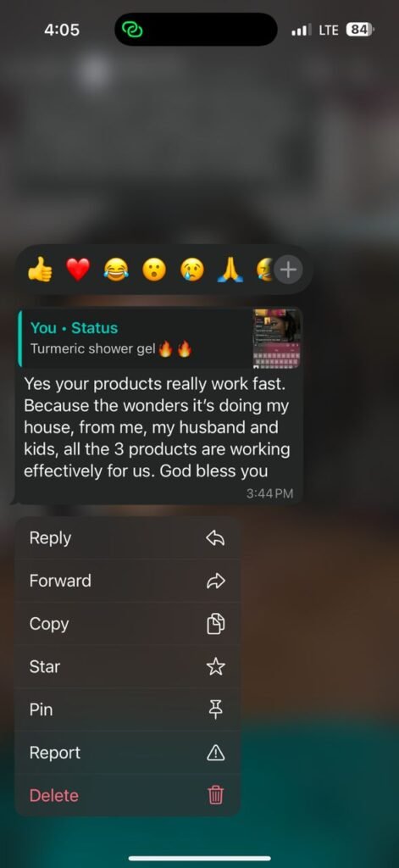Viewport: 399px width, 868px height.
Task: React with the laughing tears emoji
Action: point(116,270)
